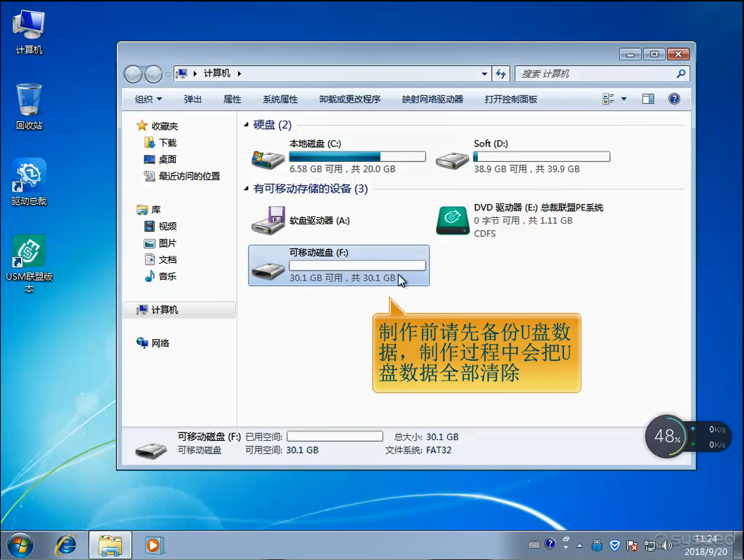Screen dimensions: 744x560
Task: Launch the USM联盟版本 desktop shortcut
Action: coord(29,264)
